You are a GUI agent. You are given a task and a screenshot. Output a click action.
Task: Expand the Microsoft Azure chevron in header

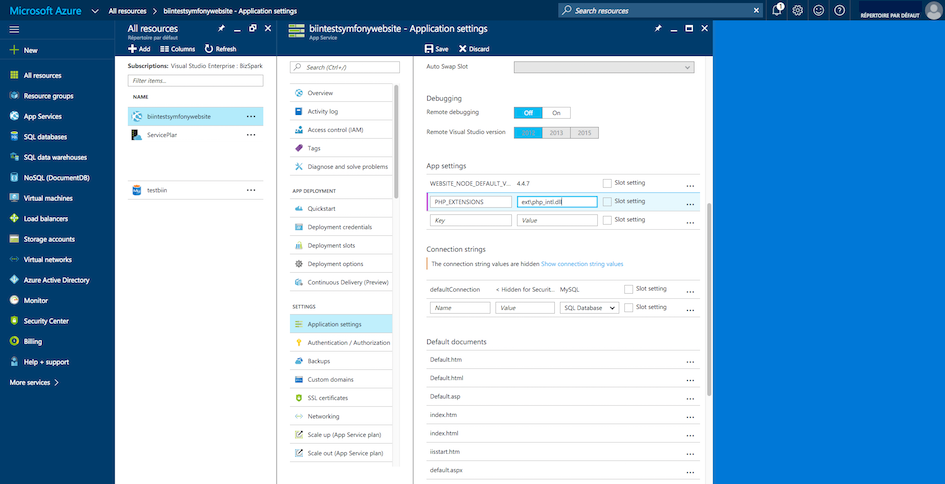click(x=95, y=11)
